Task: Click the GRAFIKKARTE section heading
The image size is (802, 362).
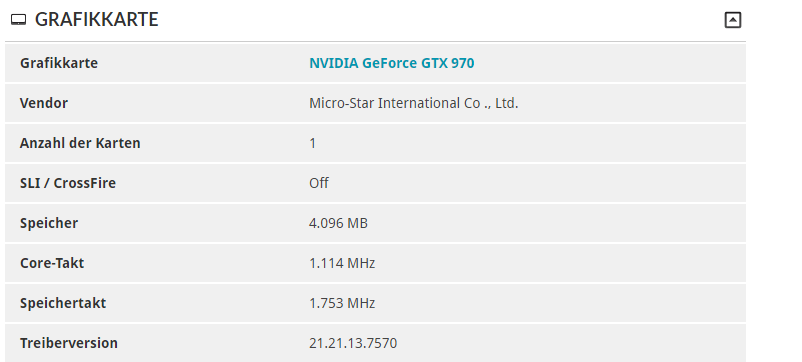Action: [x=96, y=19]
